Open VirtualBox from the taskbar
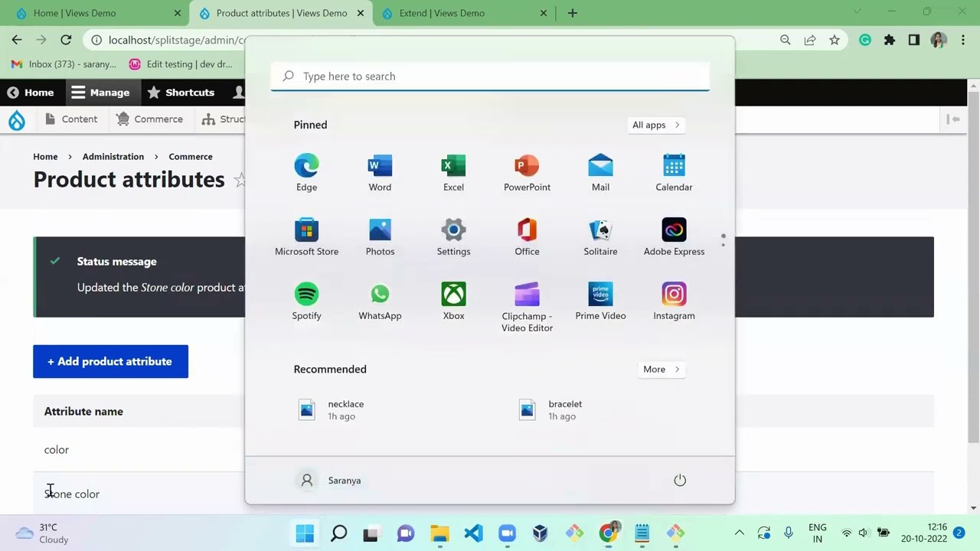 point(541,533)
